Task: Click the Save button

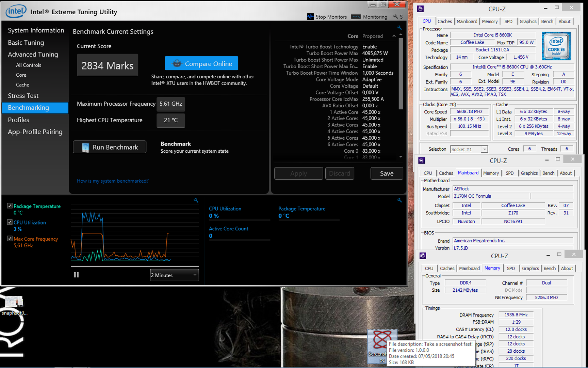Action: click(x=387, y=173)
